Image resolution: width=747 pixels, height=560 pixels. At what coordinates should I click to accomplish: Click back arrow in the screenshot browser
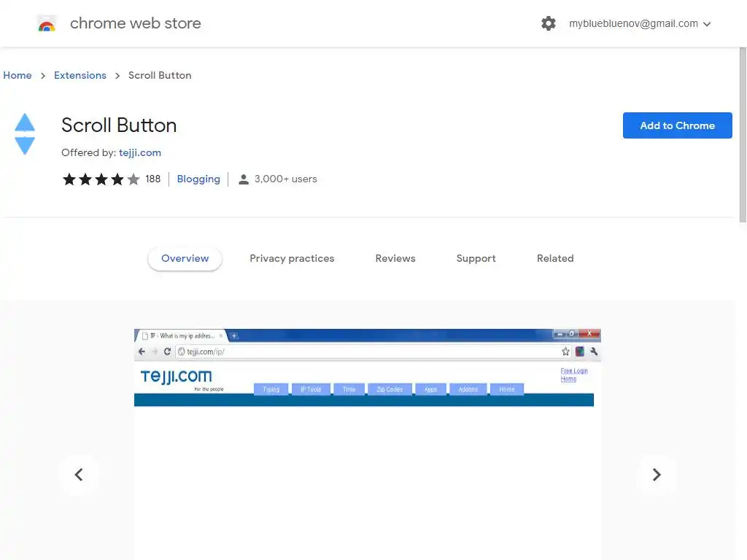coord(142,351)
